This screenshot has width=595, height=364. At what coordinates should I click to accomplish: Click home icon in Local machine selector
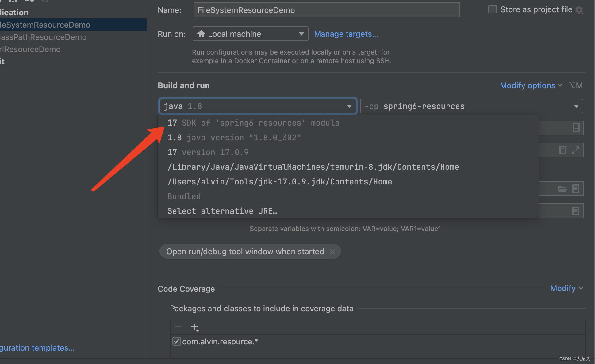click(201, 34)
